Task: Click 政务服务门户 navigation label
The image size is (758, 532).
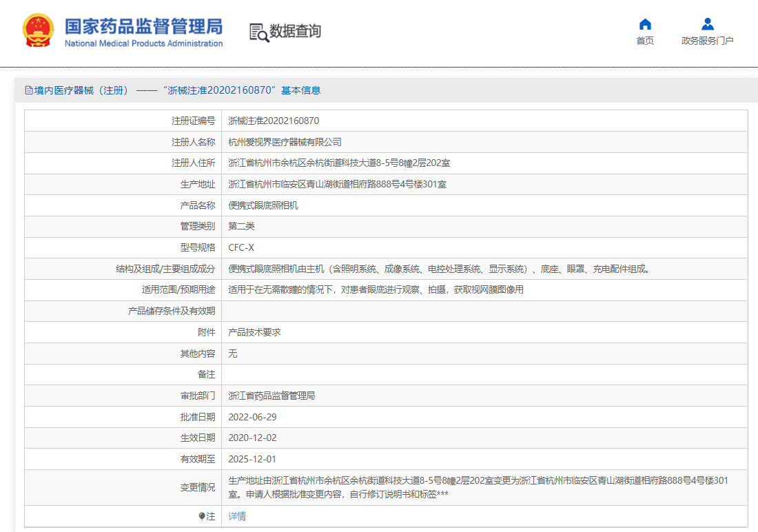Action: [707, 41]
